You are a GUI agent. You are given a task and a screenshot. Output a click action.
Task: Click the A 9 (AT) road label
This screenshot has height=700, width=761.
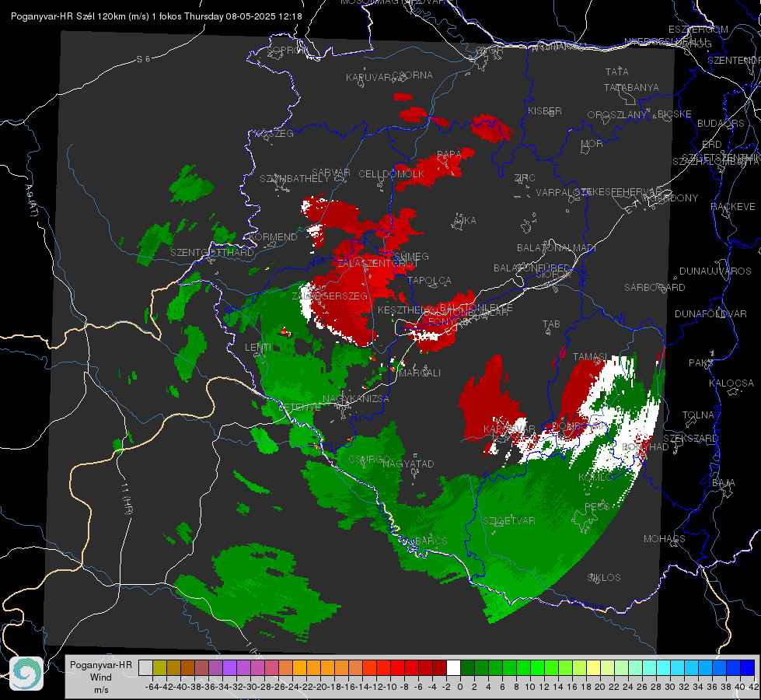click(30, 200)
